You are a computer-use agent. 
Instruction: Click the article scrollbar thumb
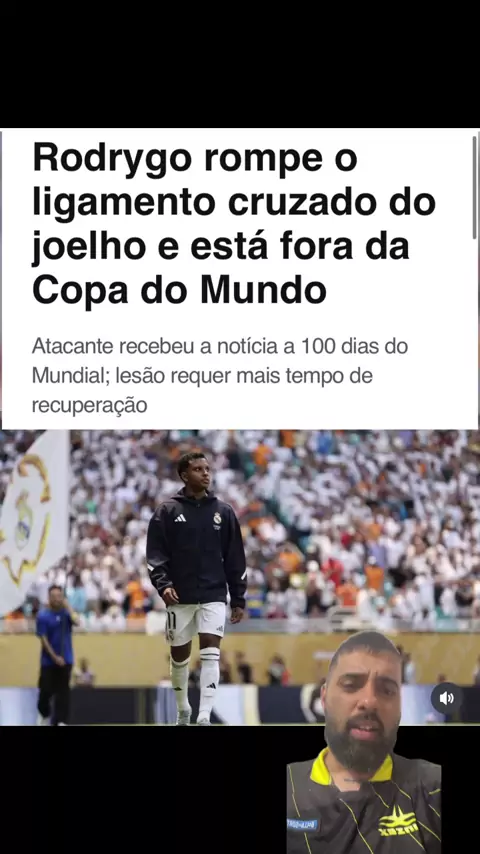(x=475, y=186)
